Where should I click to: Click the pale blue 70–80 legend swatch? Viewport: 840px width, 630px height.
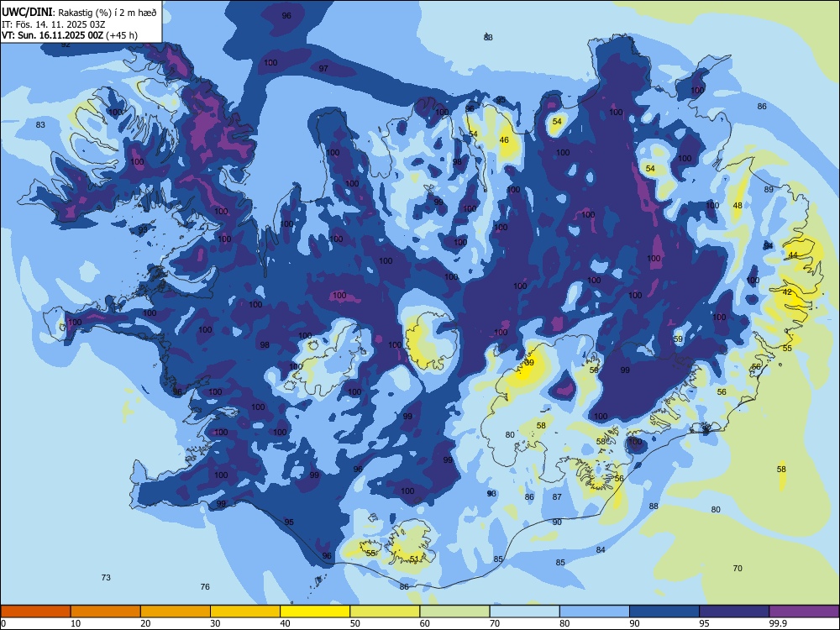524,612
